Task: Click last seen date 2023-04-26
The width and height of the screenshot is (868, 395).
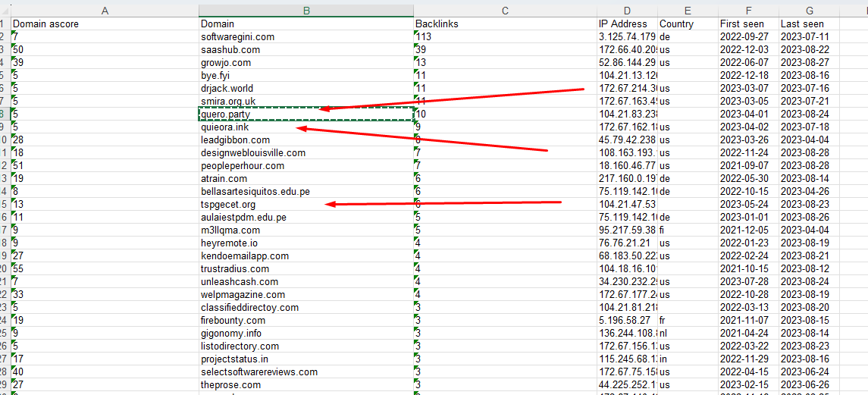Action: click(809, 191)
